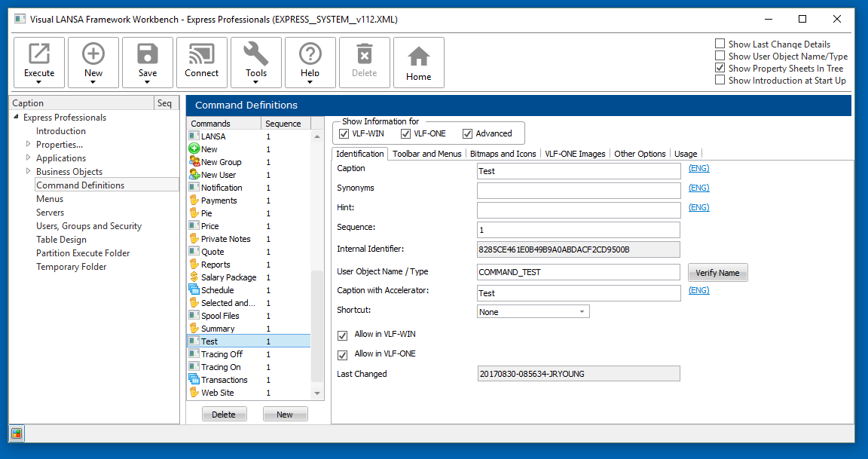Viewport: 868px width, 459px height.
Task: Click the New plus toolbar icon
Action: (93, 54)
